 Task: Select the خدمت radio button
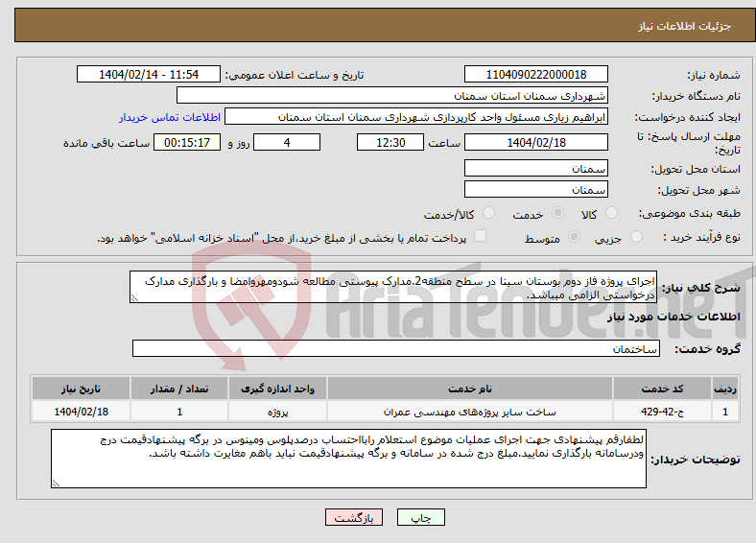click(x=557, y=213)
